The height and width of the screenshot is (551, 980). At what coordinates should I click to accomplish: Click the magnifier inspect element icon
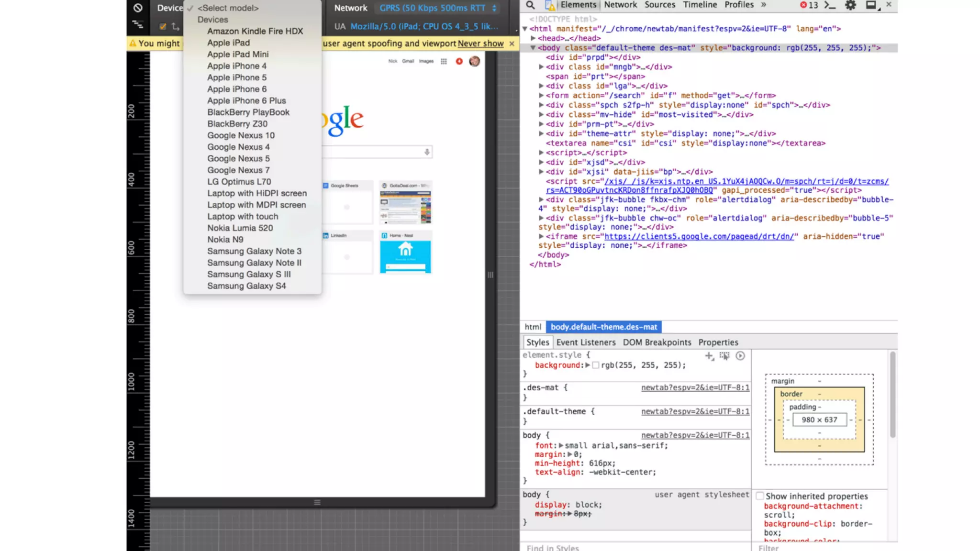(530, 5)
